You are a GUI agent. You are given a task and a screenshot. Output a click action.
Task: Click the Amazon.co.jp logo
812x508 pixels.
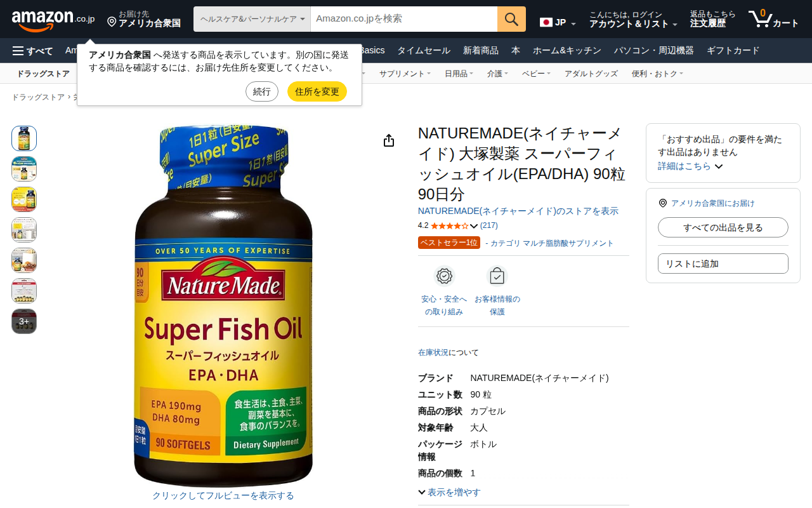[x=53, y=19]
